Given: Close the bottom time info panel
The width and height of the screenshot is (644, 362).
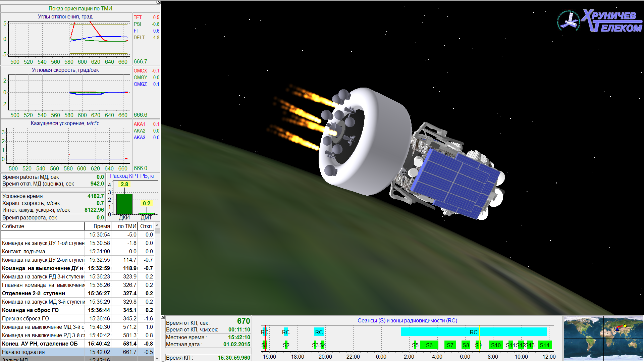Looking at the screenshot, I should (x=163, y=317).
